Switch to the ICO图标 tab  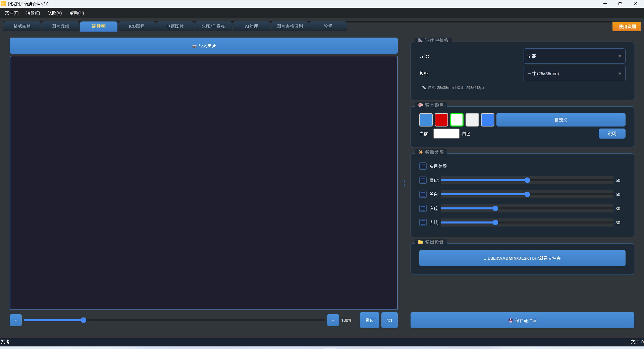pos(137,26)
